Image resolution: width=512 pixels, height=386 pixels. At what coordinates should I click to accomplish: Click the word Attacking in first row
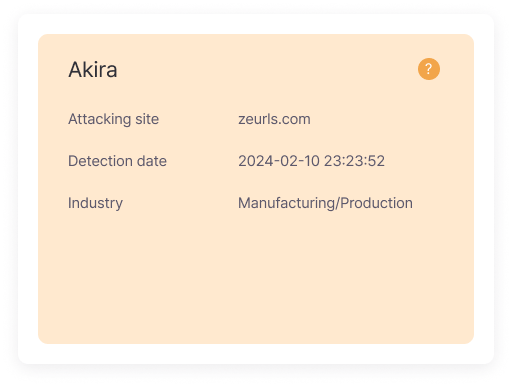[x=99, y=120]
